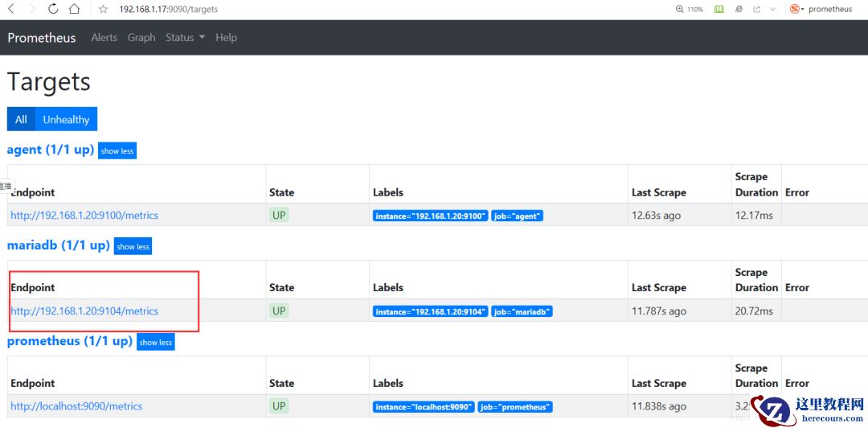Image resolution: width=868 pixels, height=428 pixels.
Task: Click the UP state badge for mariadb
Action: (279, 311)
